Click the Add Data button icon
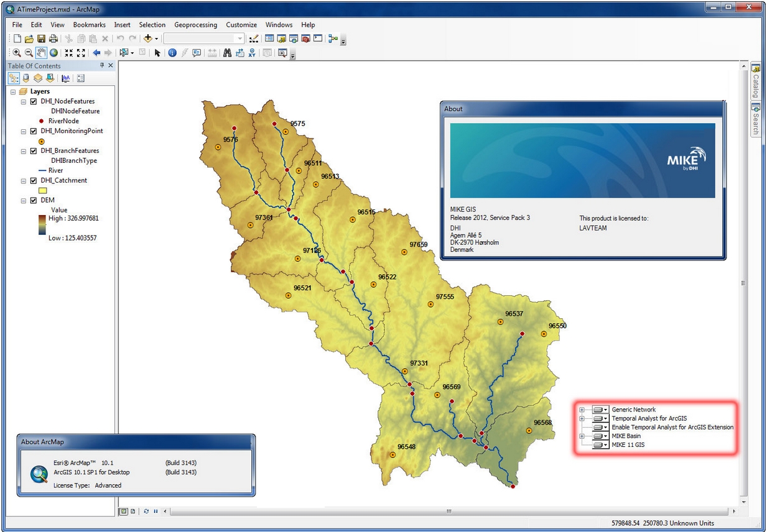The width and height of the screenshot is (767, 532). pos(148,39)
